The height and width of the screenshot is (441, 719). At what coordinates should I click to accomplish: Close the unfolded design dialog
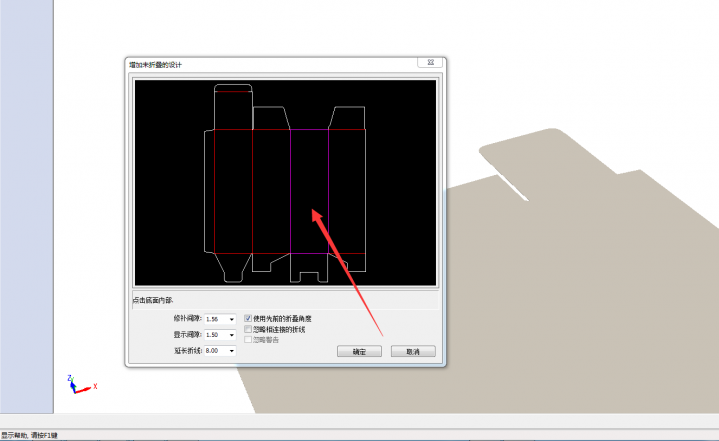[x=431, y=63]
